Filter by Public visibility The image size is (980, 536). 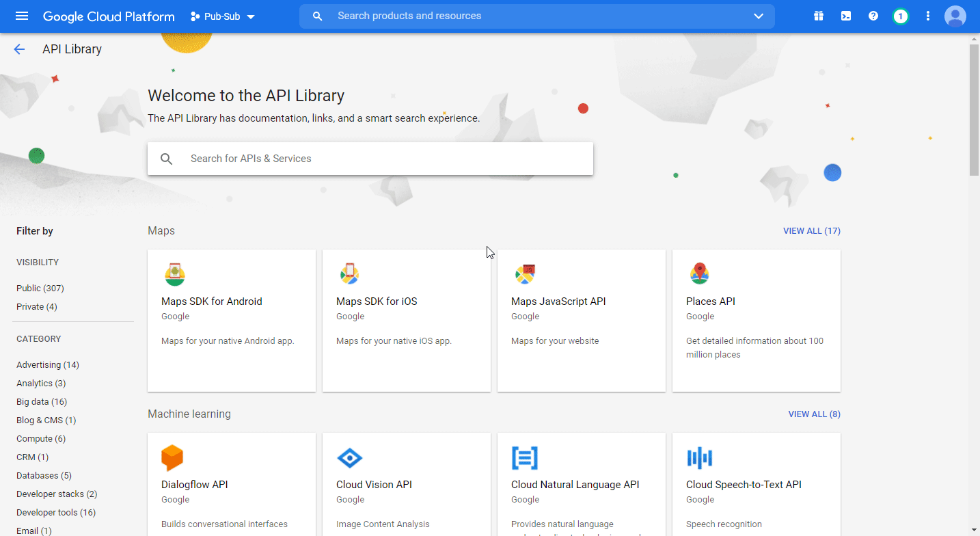[x=40, y=289]
